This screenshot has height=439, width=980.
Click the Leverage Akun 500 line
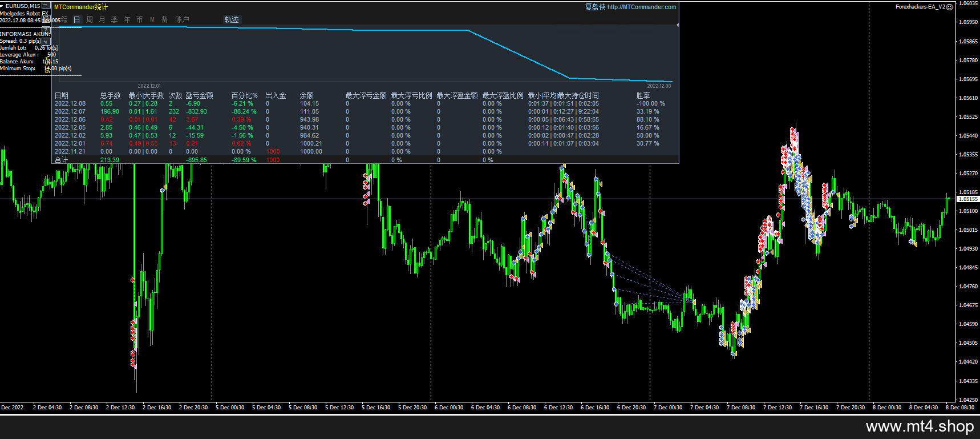[x=28, y=55]
